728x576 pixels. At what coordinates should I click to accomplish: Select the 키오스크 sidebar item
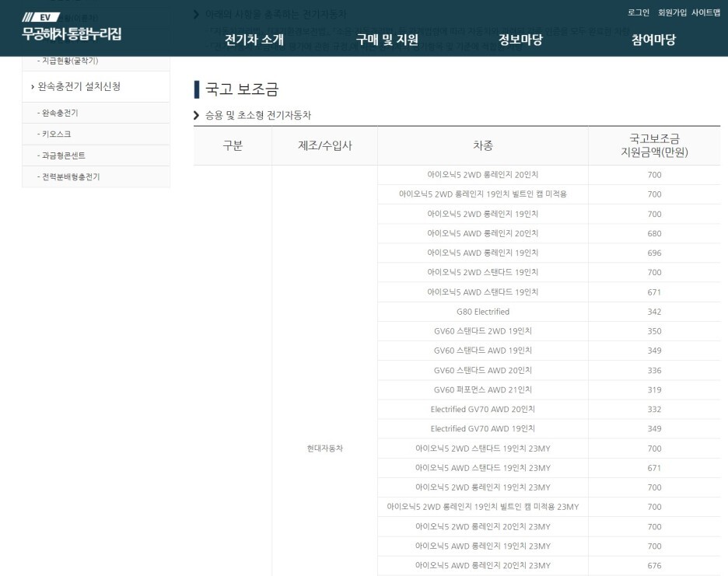click(96, 134)
